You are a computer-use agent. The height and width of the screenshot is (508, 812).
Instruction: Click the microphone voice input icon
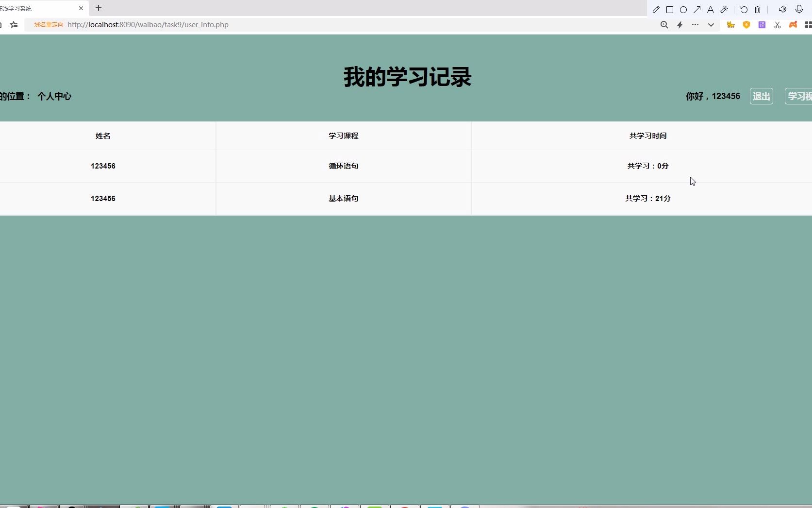(798, 9)
